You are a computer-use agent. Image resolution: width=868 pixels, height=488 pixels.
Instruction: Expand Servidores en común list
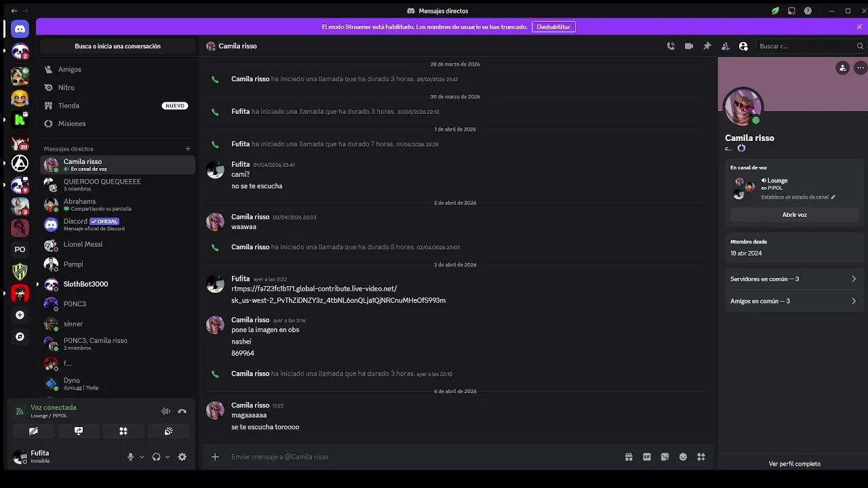tap(793, 279)
